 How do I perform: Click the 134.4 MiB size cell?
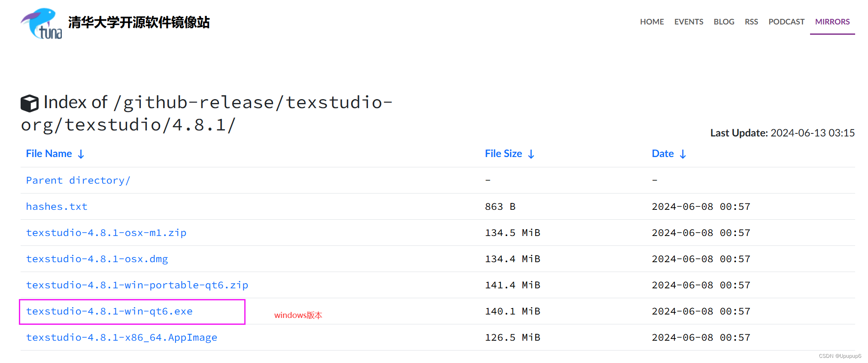point(513,259)
